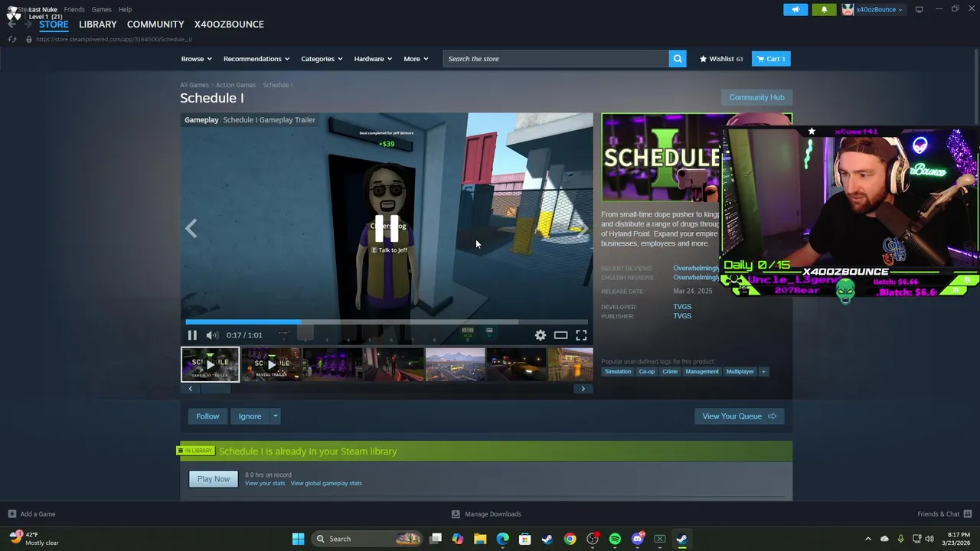Click the store search magnifier button
Viewport: 980px width, 551px height.
click(678, 59)
